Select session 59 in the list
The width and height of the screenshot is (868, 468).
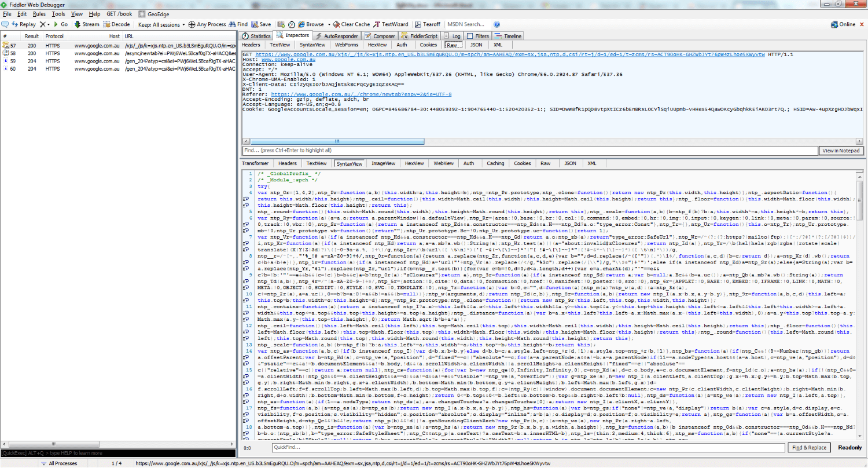point(119,61)
